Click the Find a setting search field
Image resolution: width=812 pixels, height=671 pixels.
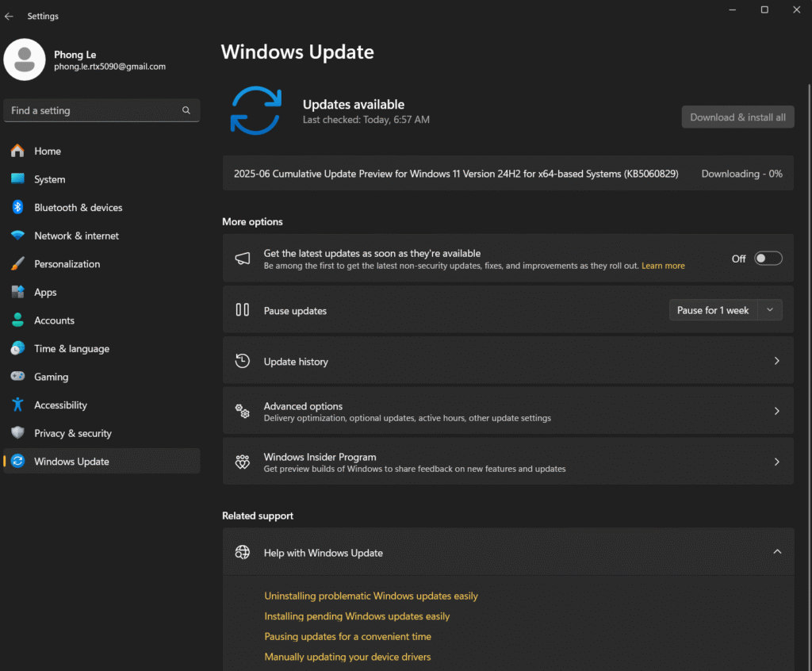(101, 110)
